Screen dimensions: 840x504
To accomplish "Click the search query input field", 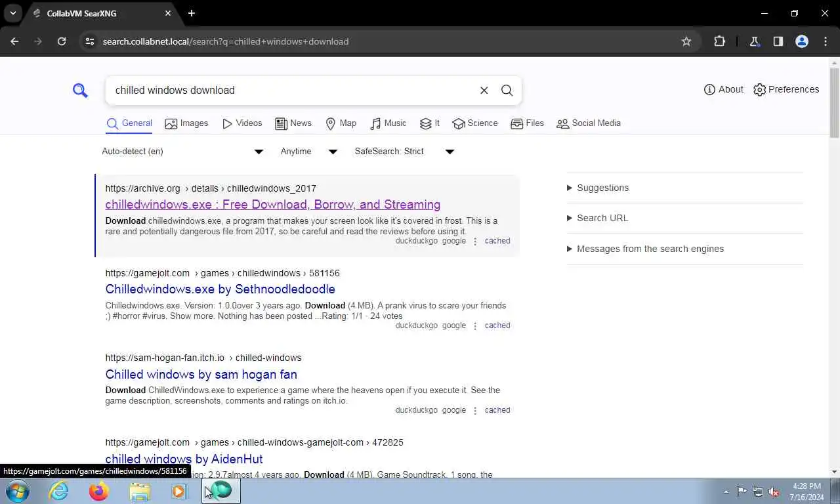I will click(x=292, y=91).
